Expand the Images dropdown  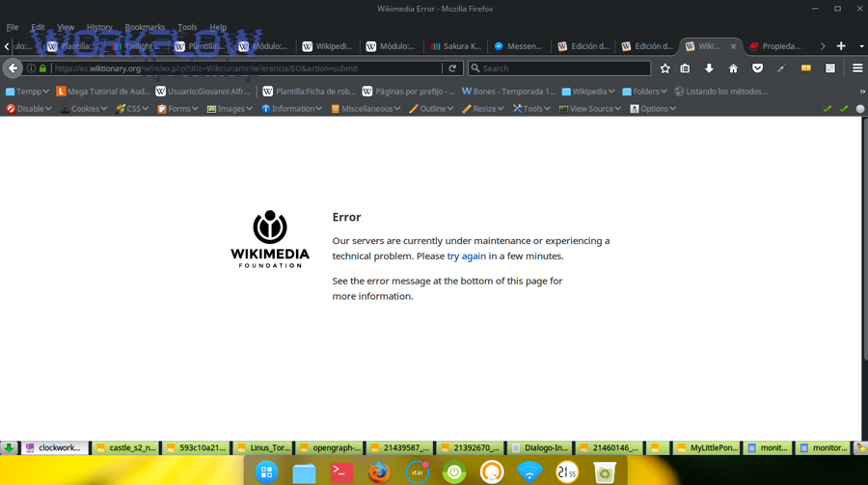230,109
